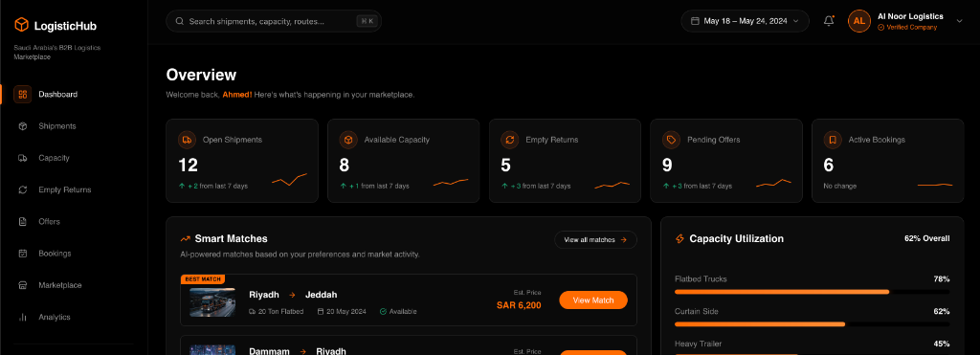Click the AL user avatar

coord(858,21)
